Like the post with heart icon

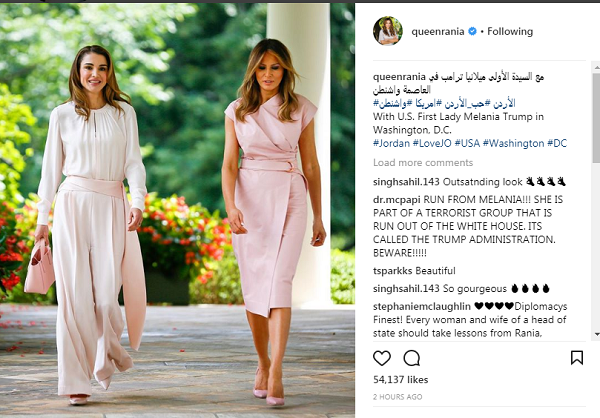[382, 358]
